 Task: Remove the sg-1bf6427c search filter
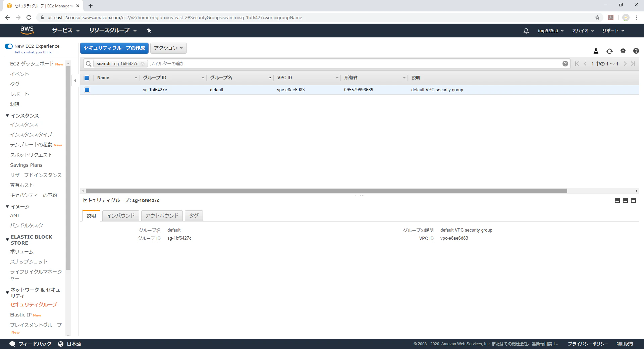click(x=143, y=64)
